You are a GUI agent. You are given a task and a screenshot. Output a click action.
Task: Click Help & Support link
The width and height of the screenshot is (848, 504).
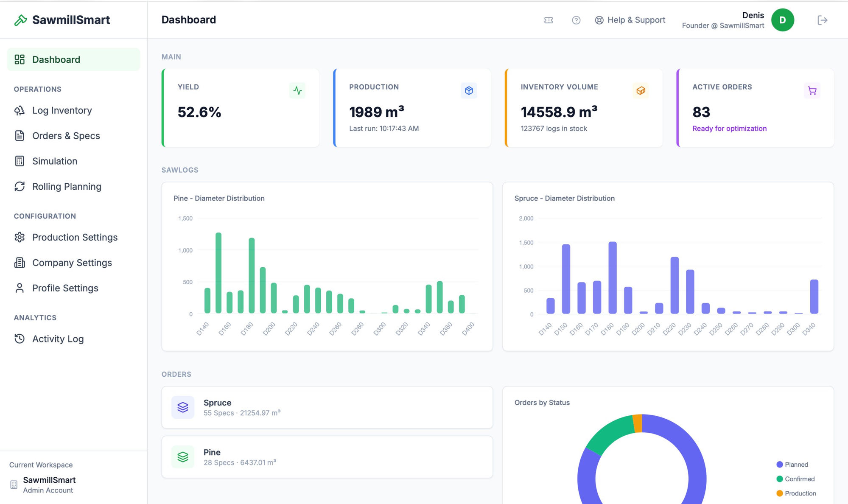[630, 20]
